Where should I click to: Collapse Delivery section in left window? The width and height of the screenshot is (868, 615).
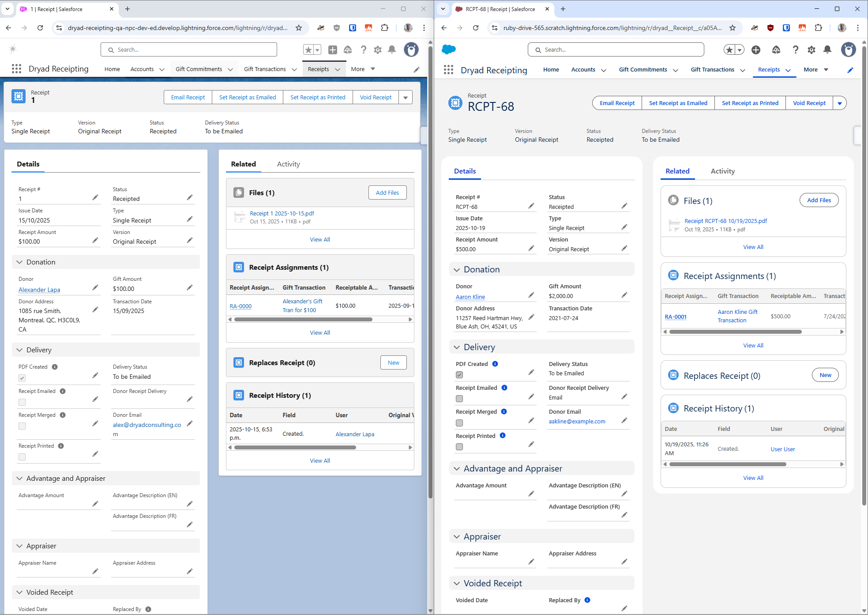click(x=19, y=350)
